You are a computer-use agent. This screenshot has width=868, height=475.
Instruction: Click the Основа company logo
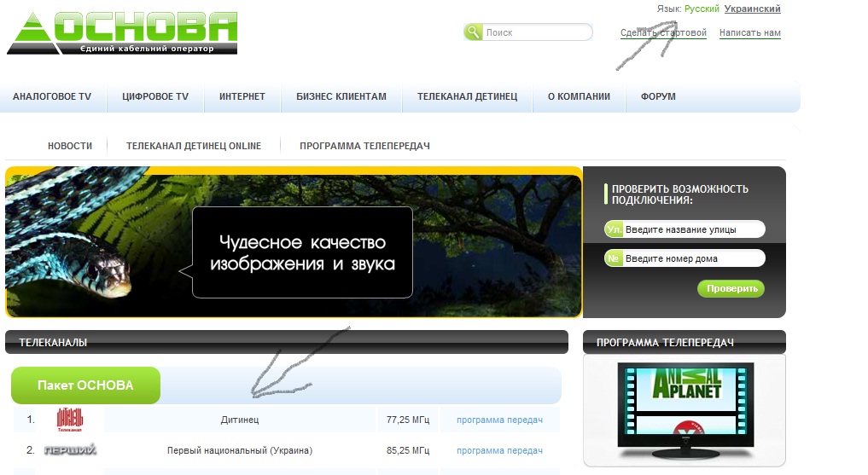122,33
